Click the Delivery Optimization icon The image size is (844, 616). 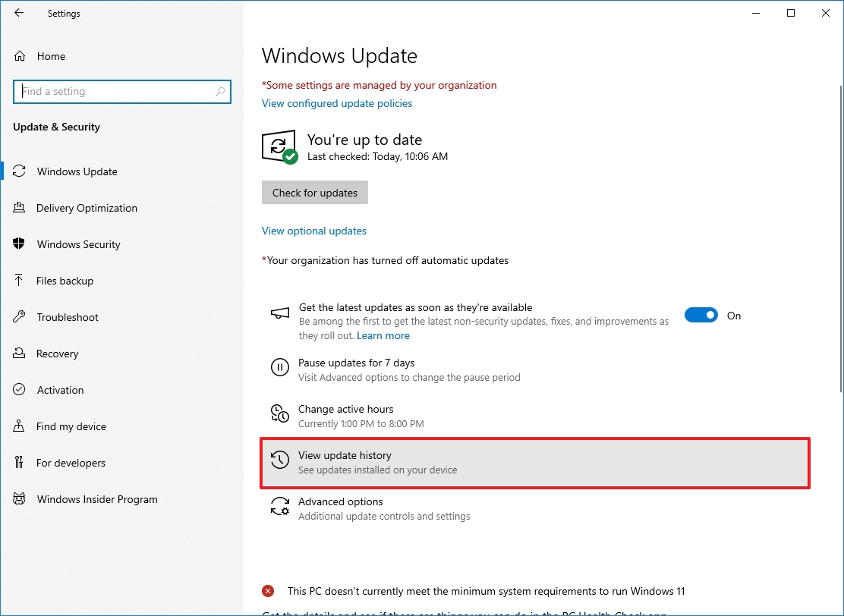point(19,208)
